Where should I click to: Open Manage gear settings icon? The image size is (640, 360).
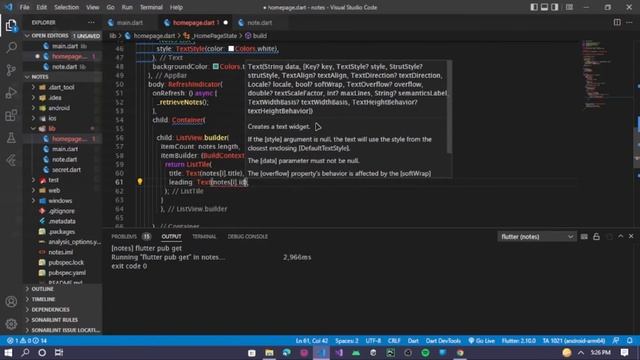11,324
